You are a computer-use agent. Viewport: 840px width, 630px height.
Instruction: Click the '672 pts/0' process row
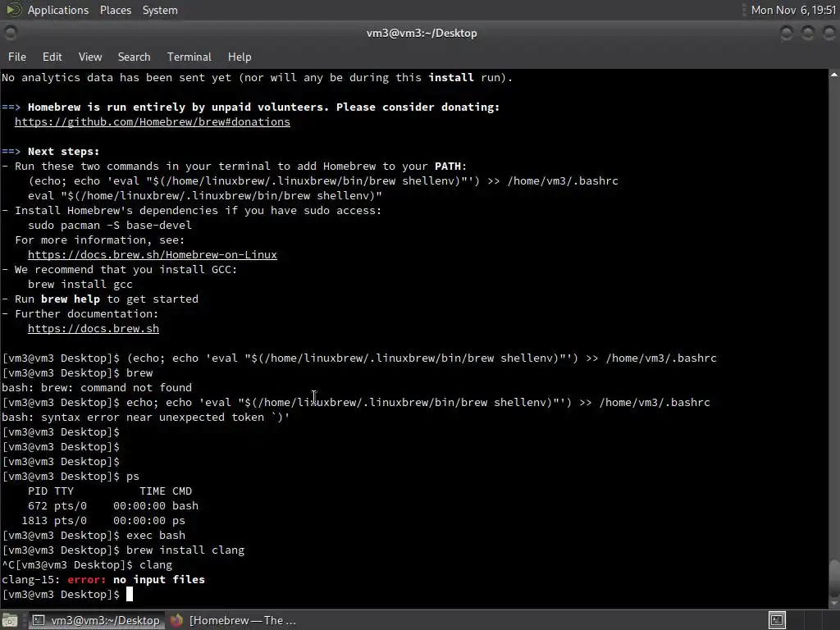[x=113, y=505]
